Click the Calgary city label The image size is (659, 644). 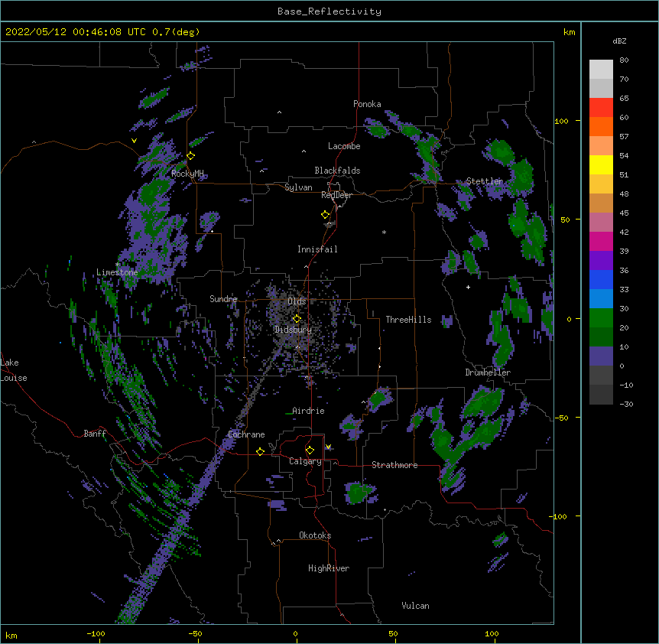(305, 461)
